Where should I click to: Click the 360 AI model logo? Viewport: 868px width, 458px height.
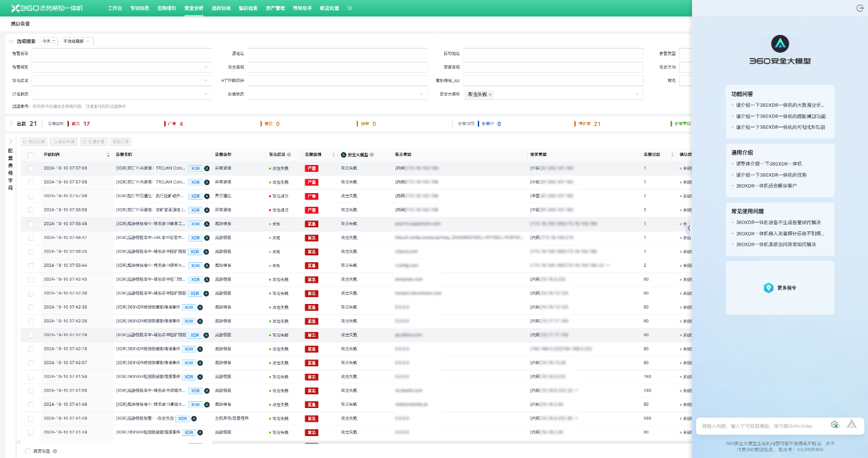click(x=780, y=44)
